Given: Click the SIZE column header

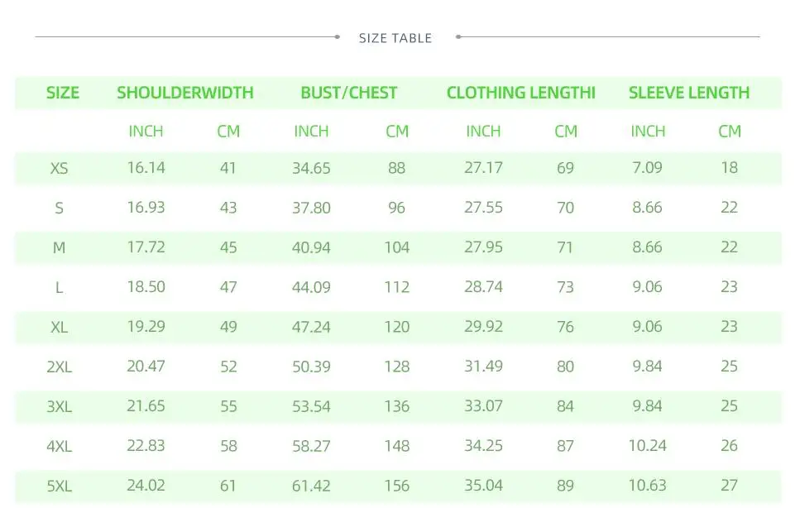Looking at the screenshot, I should point(63,93).
